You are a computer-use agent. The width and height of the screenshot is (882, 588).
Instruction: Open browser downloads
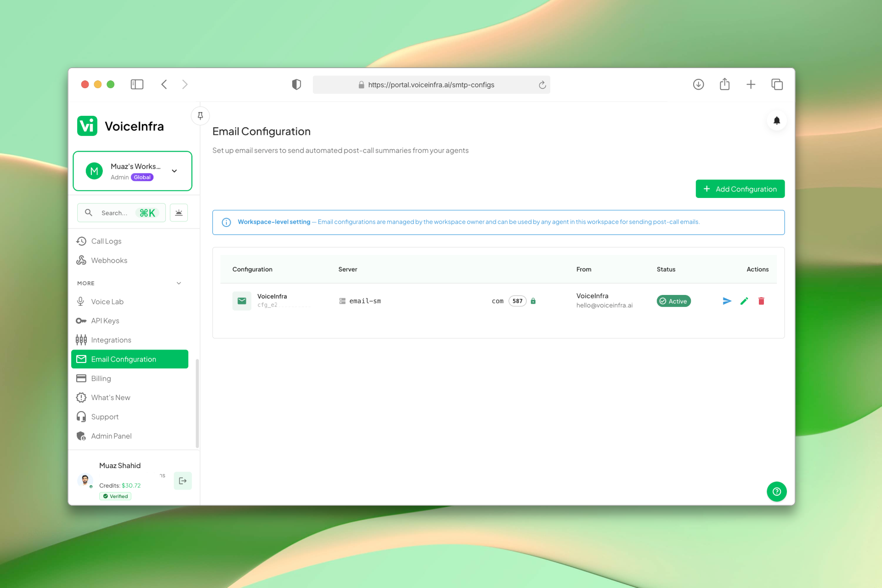tap(698, 85)
